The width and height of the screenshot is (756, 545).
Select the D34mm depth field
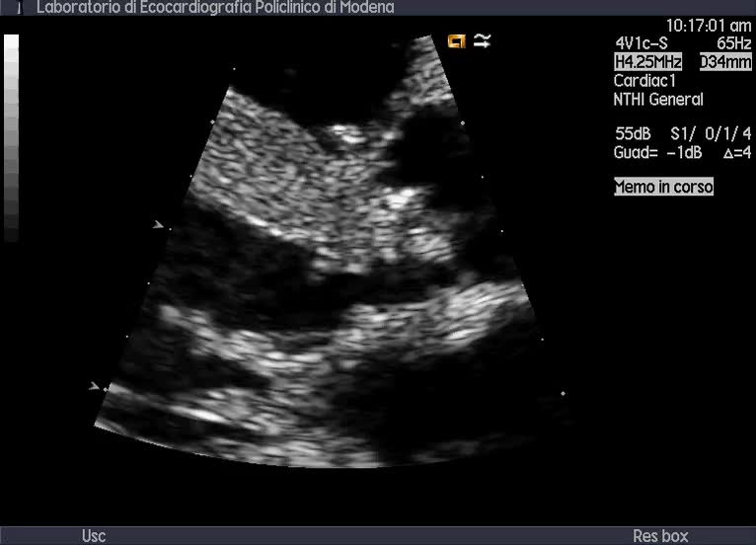725,62
